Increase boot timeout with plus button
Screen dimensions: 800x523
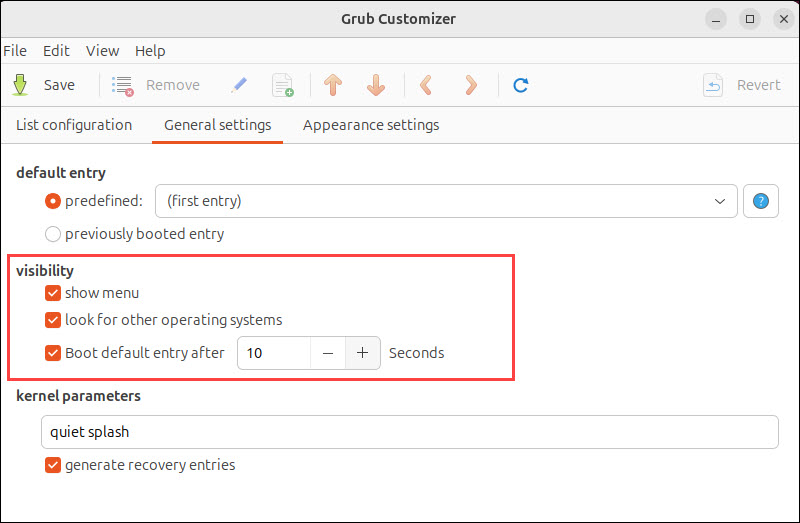pos(362,353)
